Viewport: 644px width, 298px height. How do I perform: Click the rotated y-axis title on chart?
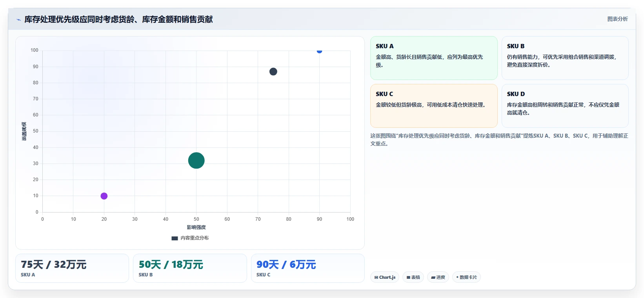click(24, 131)
